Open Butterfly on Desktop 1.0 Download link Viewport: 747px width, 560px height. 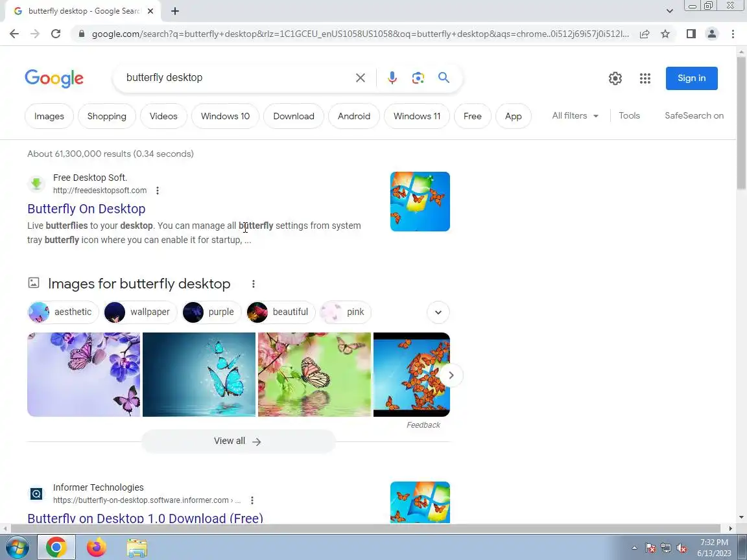(145, 518)
